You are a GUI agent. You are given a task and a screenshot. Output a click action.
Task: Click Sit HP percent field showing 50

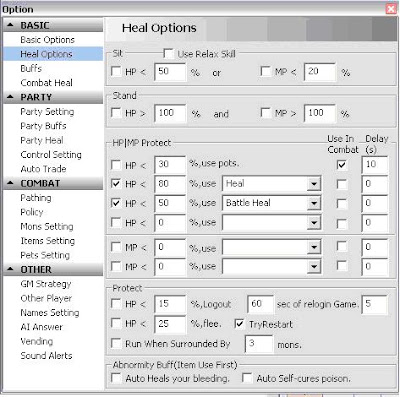(x=170, y=72)
